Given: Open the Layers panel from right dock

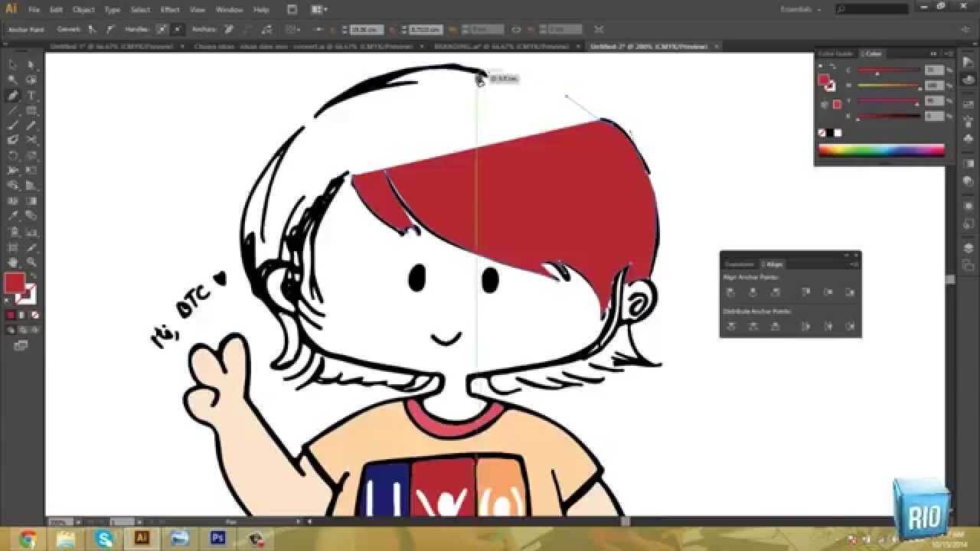Looking at the screenshot, I should pyautogui.click(x=968, y=248).
